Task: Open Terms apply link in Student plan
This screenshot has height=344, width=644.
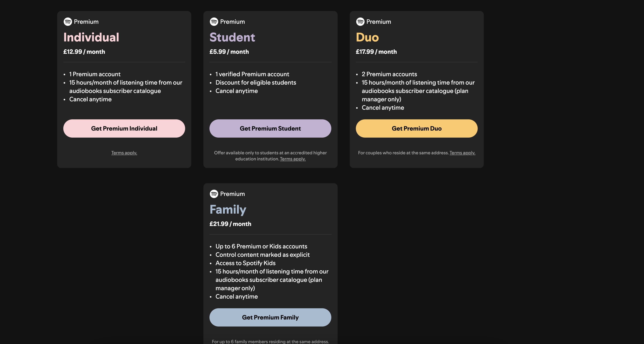Action: click(x=293, y=159)
